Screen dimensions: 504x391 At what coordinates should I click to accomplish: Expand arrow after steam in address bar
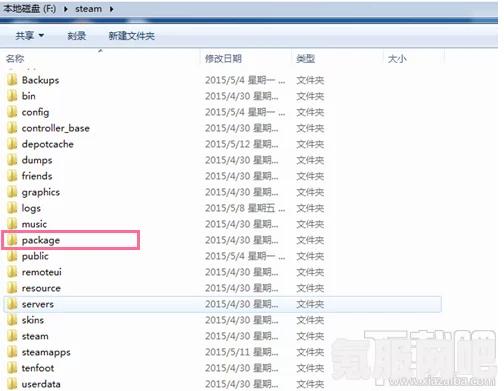111,9
